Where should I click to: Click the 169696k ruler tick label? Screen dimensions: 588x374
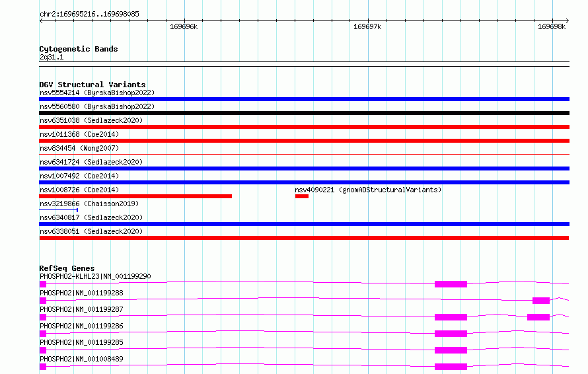(x=184, y=26)
